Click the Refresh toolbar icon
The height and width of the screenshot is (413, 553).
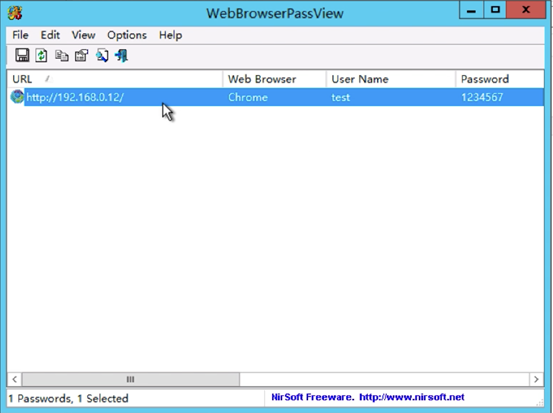(x=41, y=55)
